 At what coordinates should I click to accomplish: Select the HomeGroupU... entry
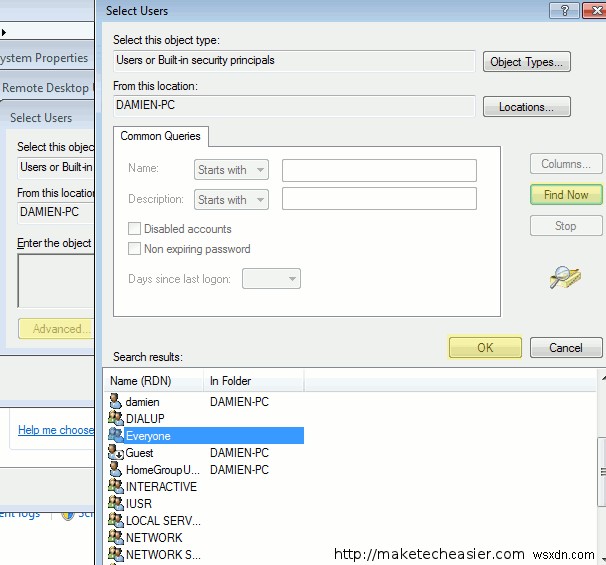163,470
